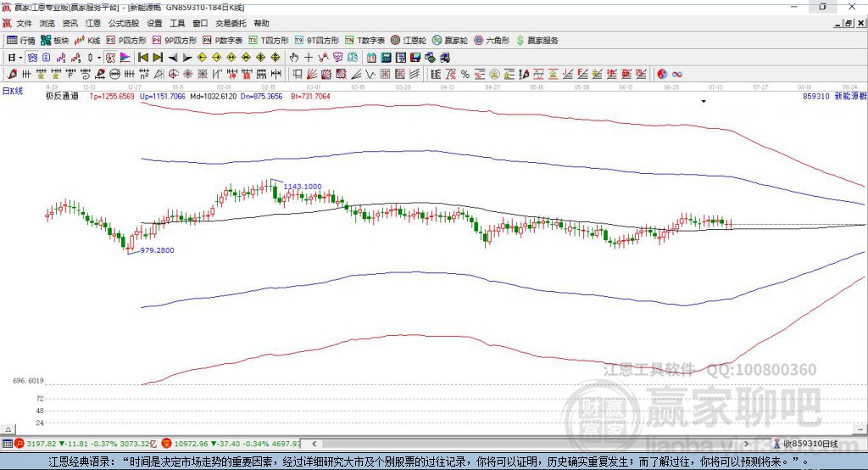The height and width of the screenshot is (470, 868).
Task: Click the horizontal scrollbar right arrow
Action: [746, 444]
